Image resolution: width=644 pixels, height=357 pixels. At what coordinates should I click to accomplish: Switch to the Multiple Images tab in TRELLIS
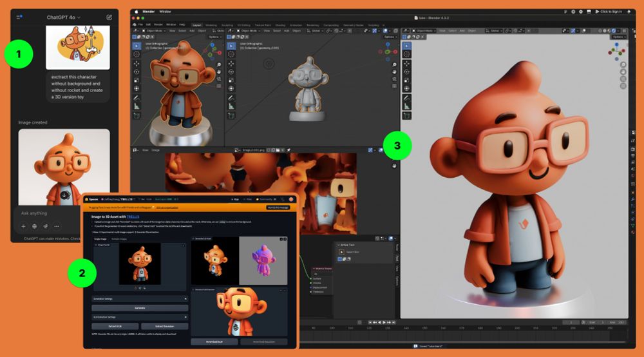tap(119, 238)
